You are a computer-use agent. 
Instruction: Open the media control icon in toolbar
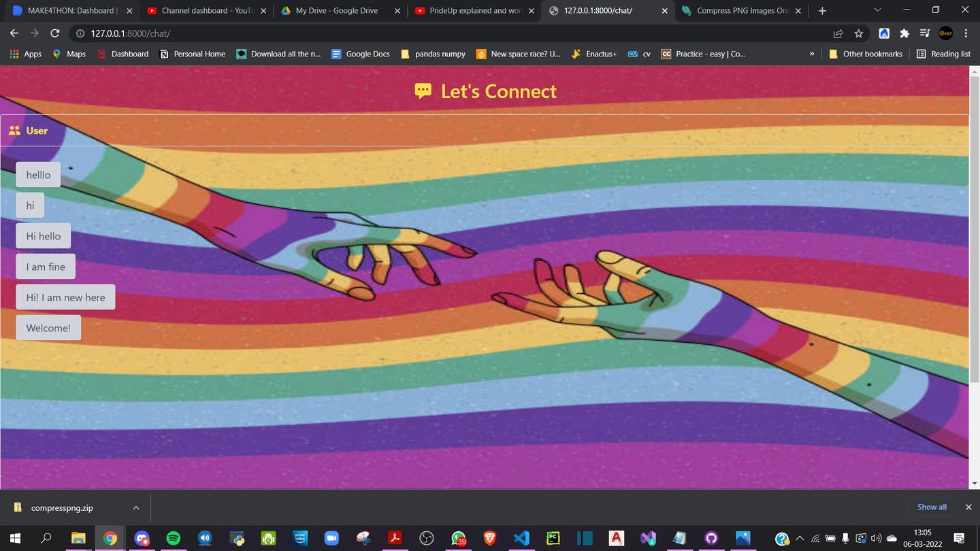(x=924, y=33)
